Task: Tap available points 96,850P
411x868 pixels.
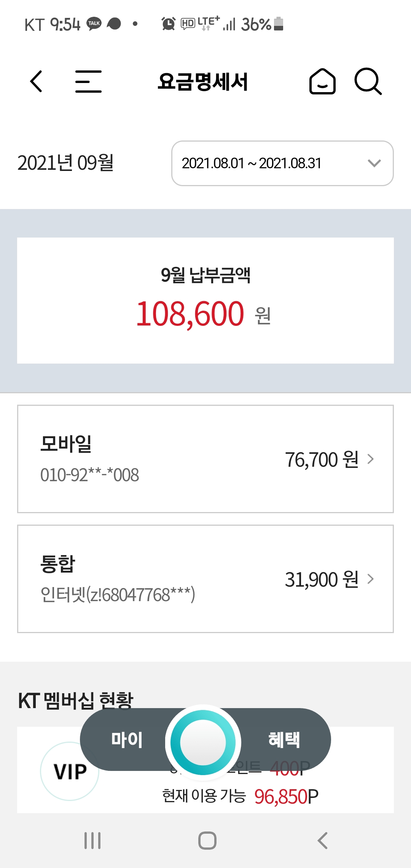Action: pyautogui.click(x=286, y=796)
